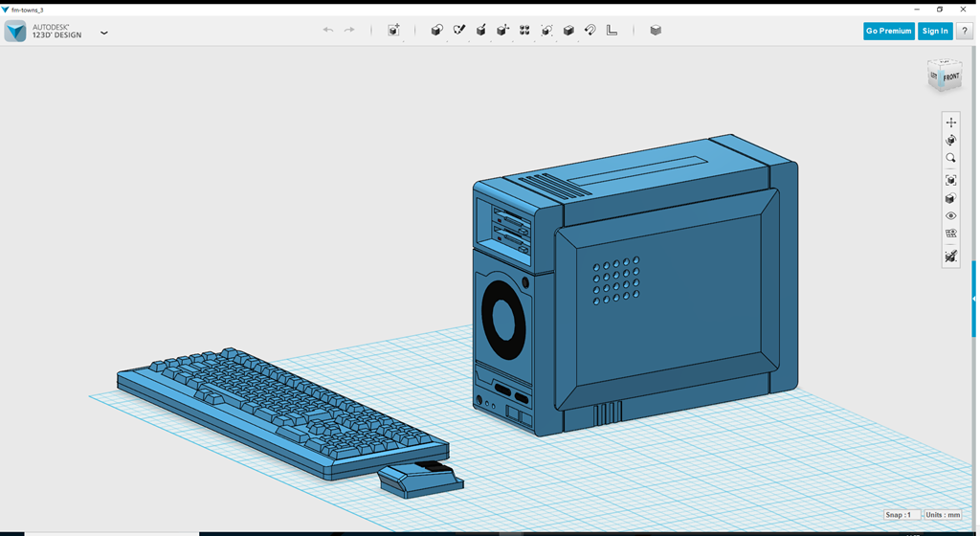This screenshot has width=980, height=536.
Task: Open the Material cube icon
Action: click(656, 31)
